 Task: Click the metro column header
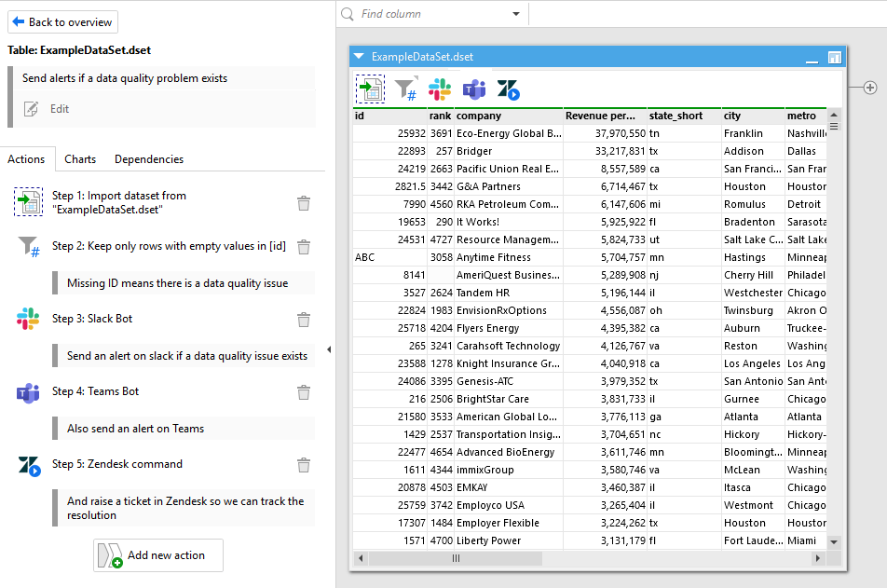click(806, 116)
